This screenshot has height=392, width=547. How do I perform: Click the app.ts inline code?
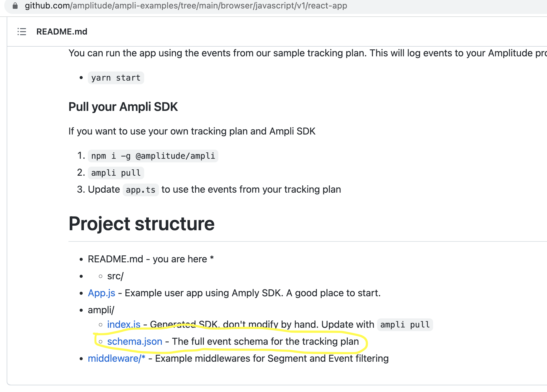tap(141, 190)
